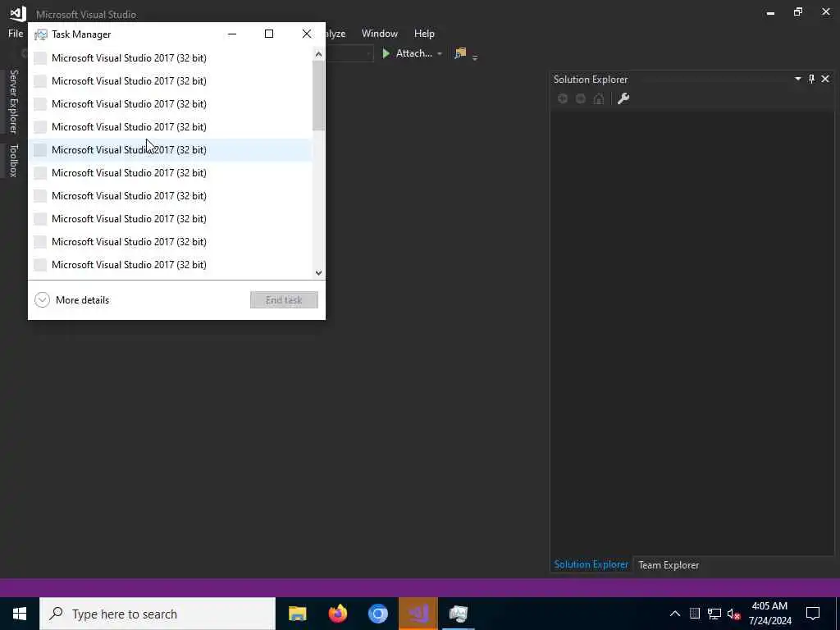Click the network icon in system tray
The width and height of the screenshot is (840, 630).
point(714,614)
